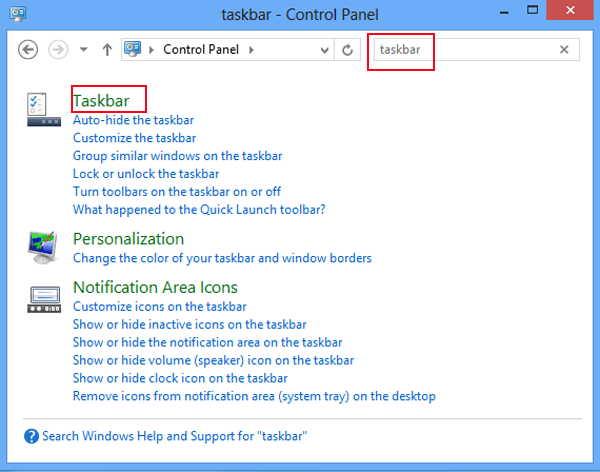Image resolution: width=600 pixels, height=472 pixels.
Task: Open Turn toolbars on the taskbar on or off
Action: 177,191
